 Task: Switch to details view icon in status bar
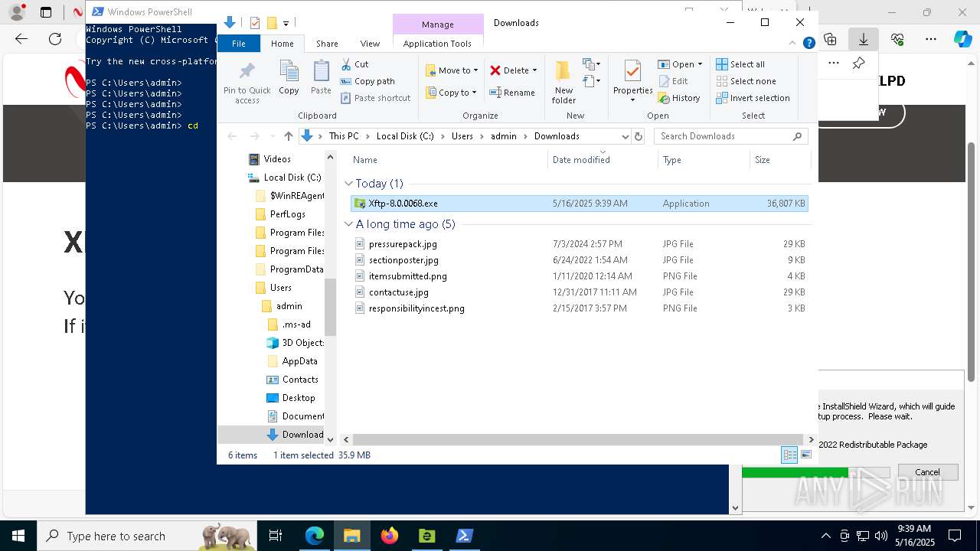[789, 455]
